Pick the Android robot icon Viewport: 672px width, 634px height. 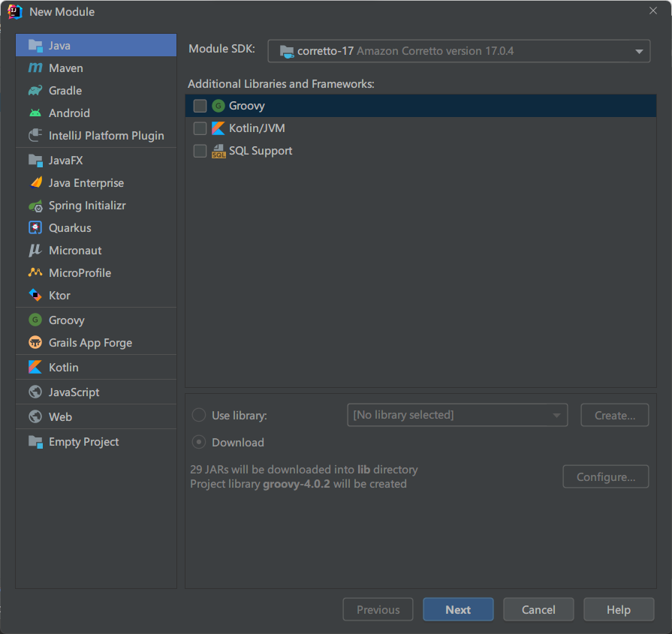[35, 113]
